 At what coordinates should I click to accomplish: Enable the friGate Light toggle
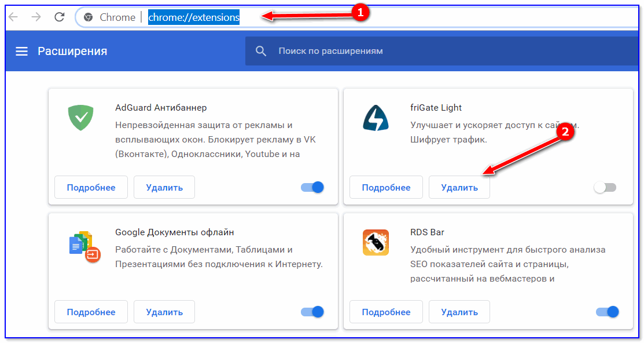point(605,188)
